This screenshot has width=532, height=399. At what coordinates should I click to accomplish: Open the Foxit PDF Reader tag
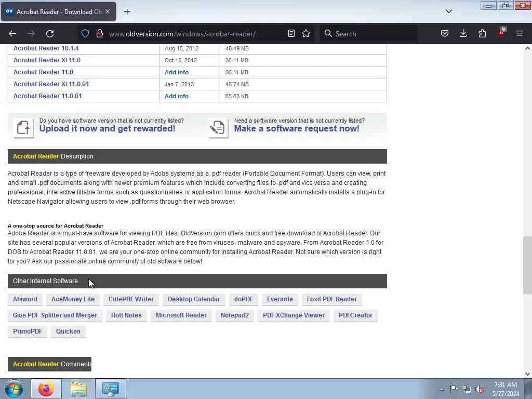tap(332, 299)
